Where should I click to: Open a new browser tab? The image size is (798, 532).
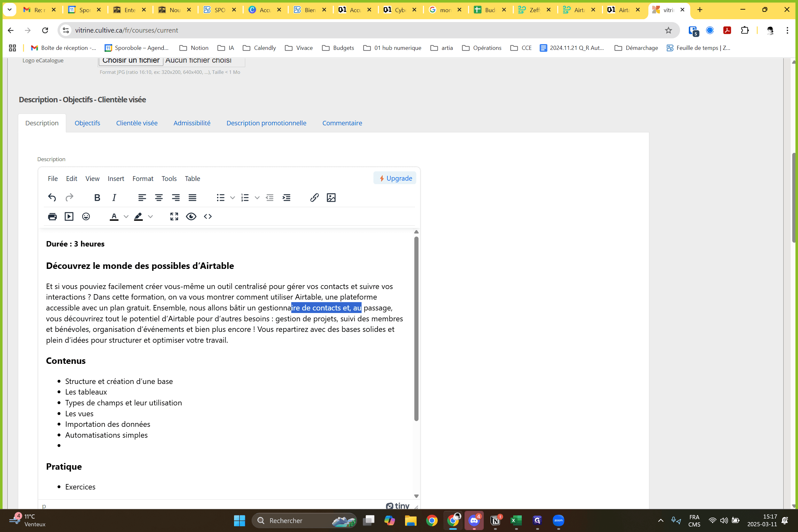pos(700,10)
